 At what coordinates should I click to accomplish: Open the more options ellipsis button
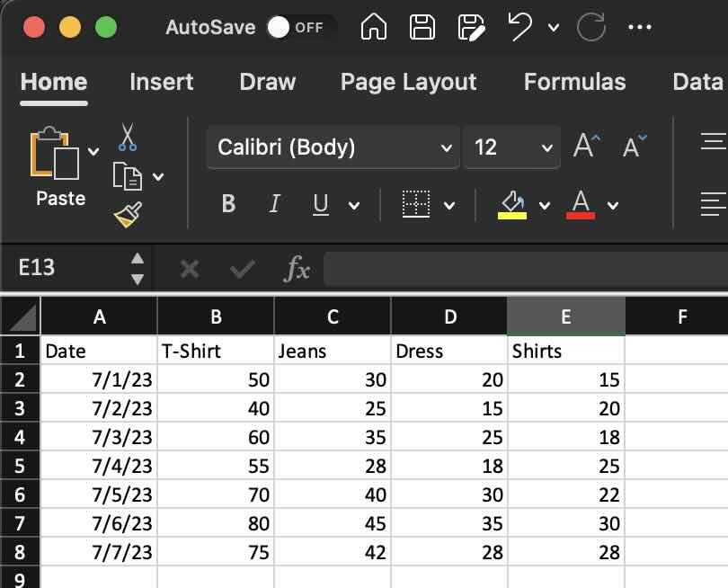pos(641,27)
